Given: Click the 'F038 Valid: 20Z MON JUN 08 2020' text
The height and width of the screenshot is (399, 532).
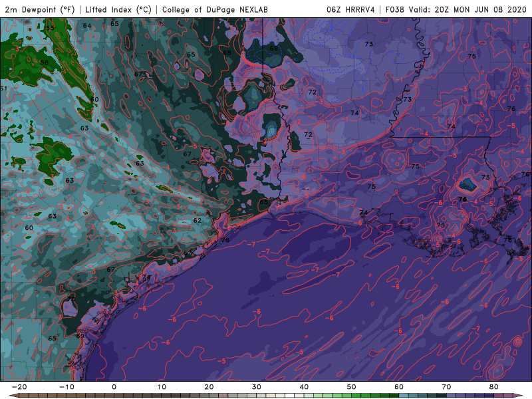Looking at the screenshot, I should [456, 9].
